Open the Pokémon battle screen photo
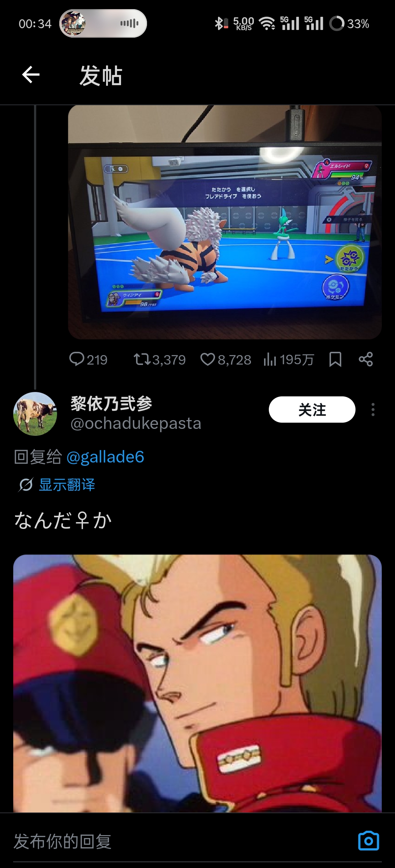The width and height of the screenshot is (395, 868). (225, 222)
